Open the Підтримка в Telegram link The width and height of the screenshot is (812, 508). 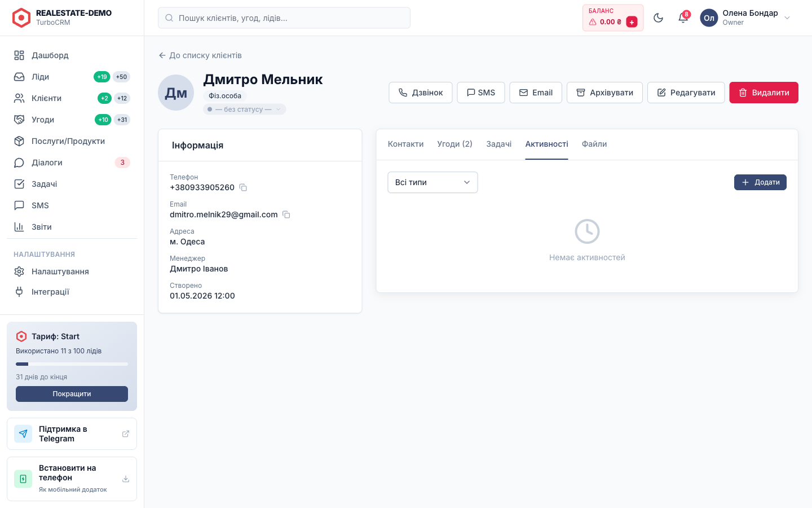(x=72, y=434)
